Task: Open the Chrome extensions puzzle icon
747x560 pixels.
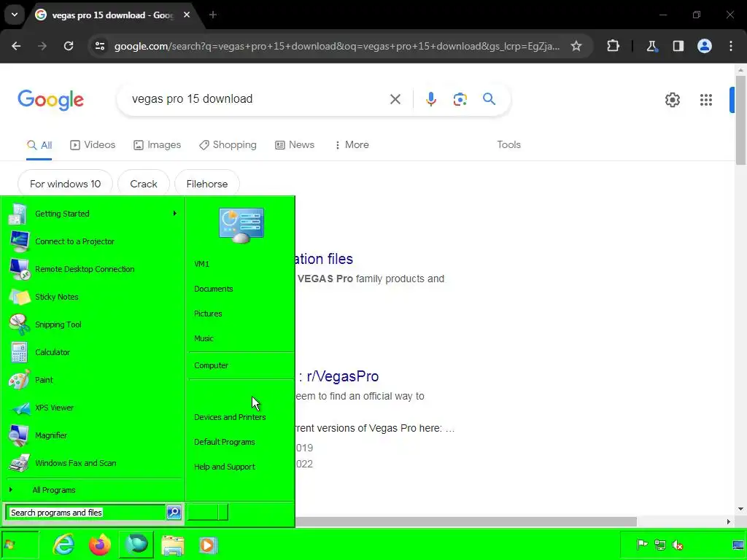Action: (x=613, y=46)
